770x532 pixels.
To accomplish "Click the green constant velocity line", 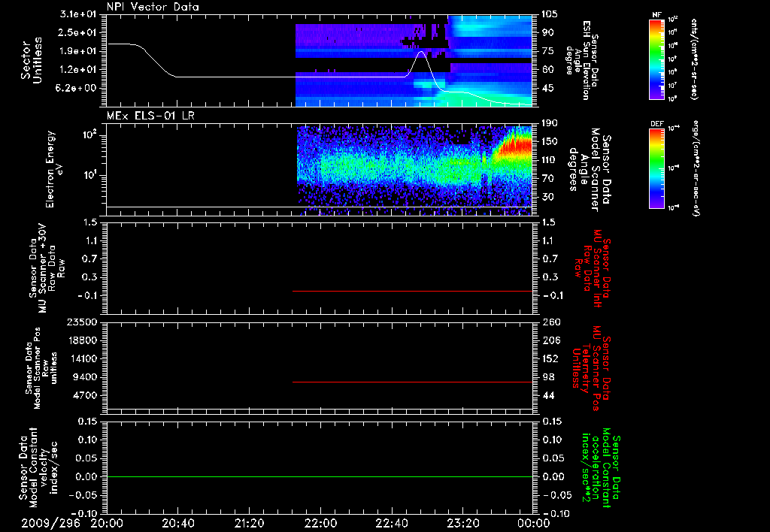I will (x=320, y=476).
